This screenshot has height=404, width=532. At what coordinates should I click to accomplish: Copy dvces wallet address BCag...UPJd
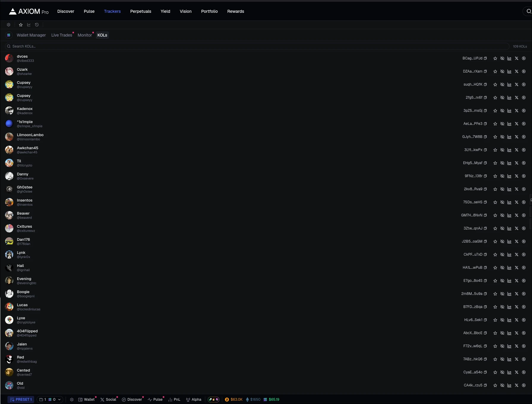[x=485, y=58]
